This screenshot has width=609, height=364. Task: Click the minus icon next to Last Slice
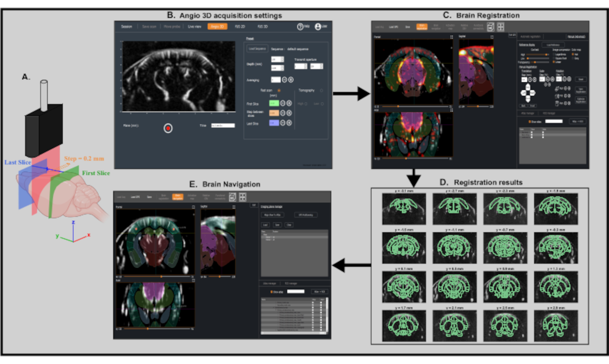coord(283,123)
